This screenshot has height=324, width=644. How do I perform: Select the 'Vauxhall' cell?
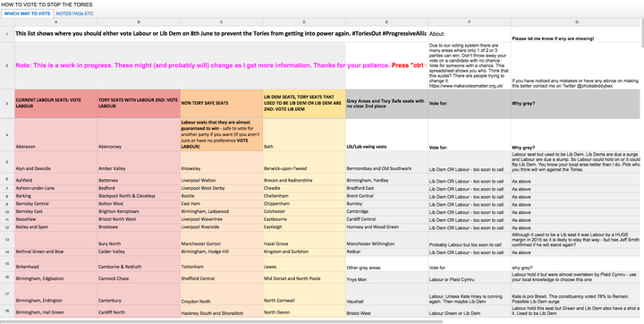coord(386,294)
